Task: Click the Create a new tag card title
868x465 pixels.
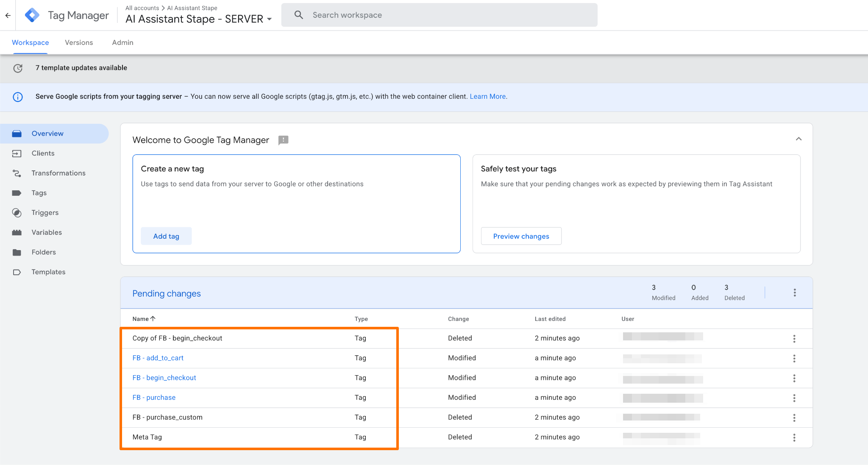Action: coord(172,169)
